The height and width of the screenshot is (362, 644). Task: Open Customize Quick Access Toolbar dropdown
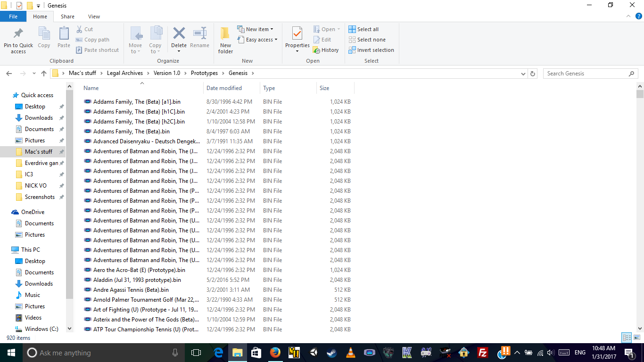click(38, 6)
